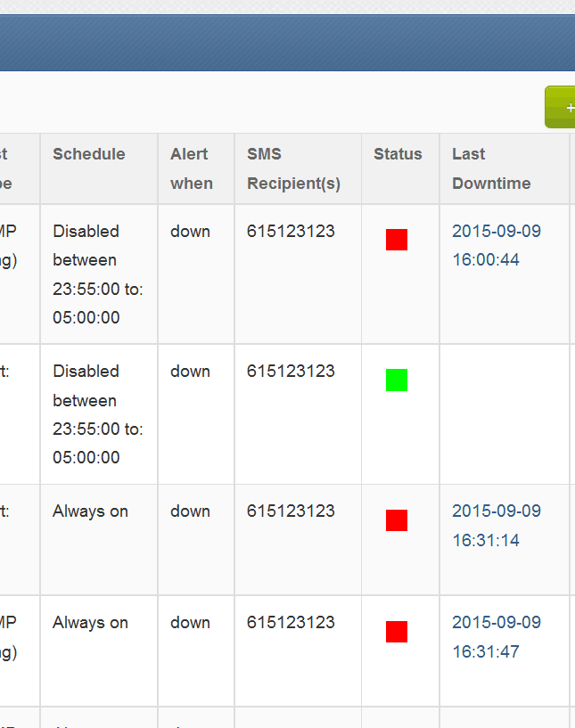Select the SMS Recipient(s) column header

[x=293, y=168]
